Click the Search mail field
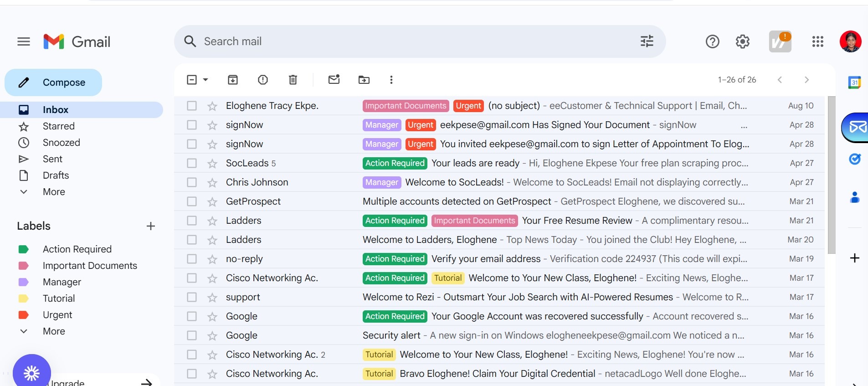868x386 pixels. tap(420, 41)
